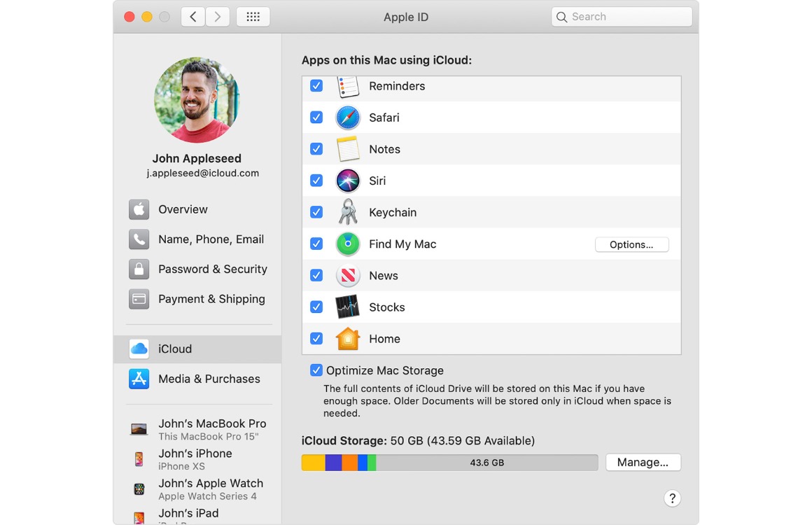812x525 pixels.
Task: Click the Stocks chart icon
Action: tap(348, 307)
